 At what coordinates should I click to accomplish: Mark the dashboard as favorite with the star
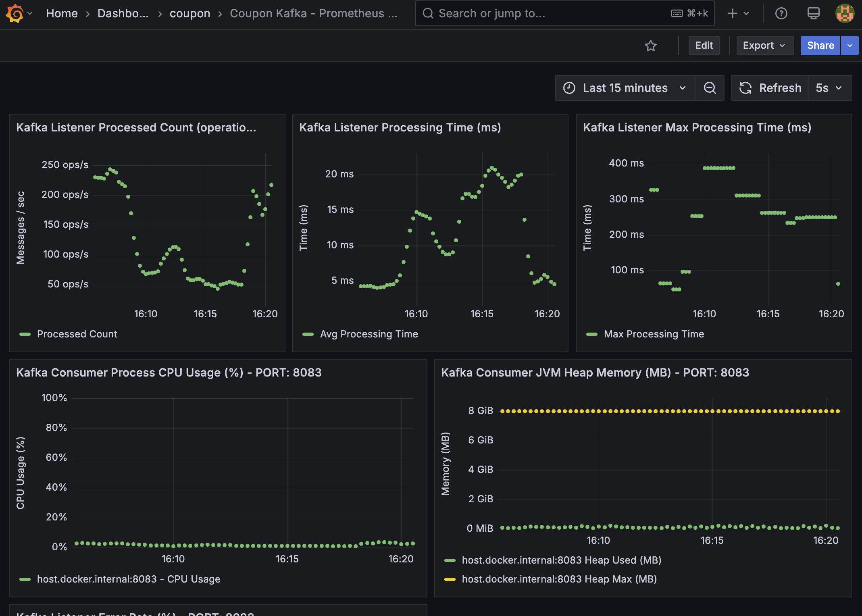(651, 46)
